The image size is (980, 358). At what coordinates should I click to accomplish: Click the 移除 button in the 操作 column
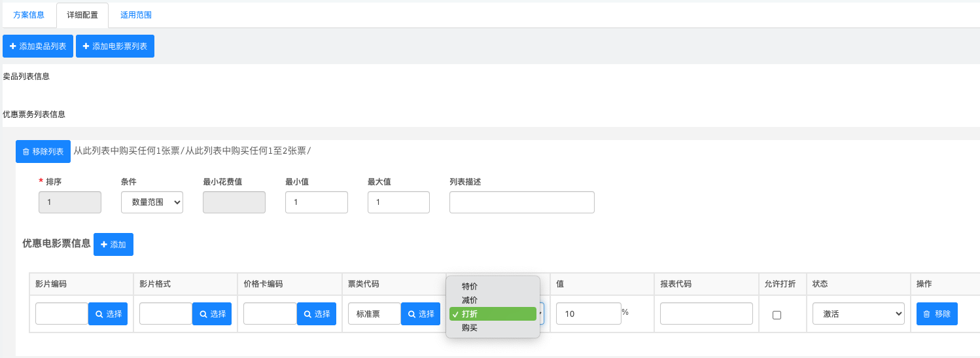click(x=937, y=313)
